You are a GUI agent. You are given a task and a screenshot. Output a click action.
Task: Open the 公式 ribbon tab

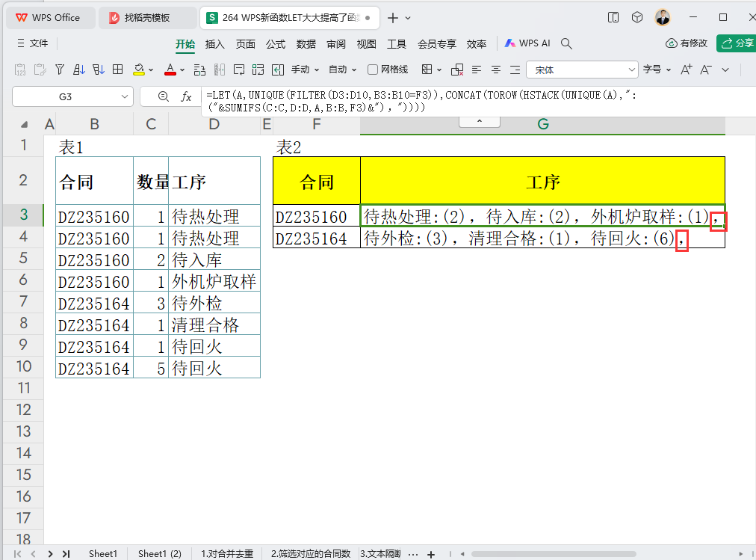pyautogui.click(x=276, y=44)
